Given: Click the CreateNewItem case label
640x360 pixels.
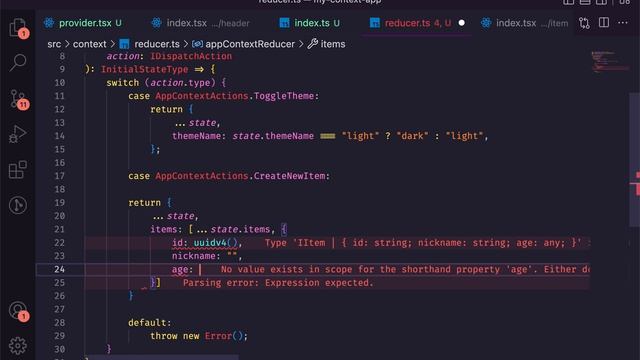Looking at the screenshot, I should [x=229, y=176].
